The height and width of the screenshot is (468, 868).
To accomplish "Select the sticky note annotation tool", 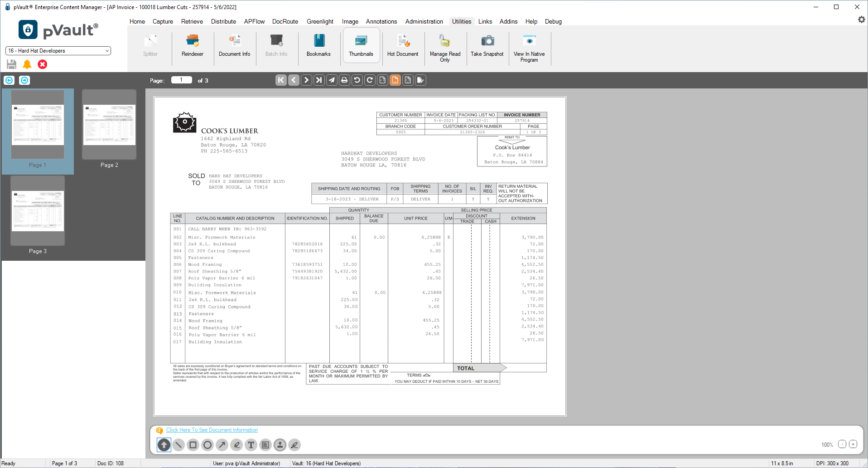I will (265, 445).
